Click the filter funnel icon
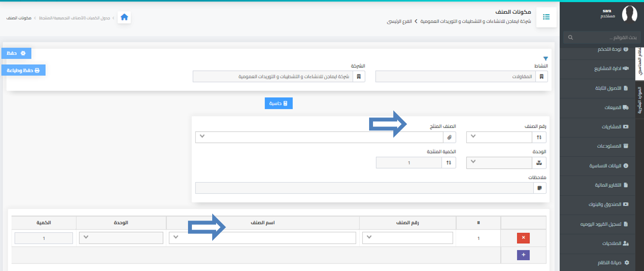Viewport: 644px width, 271px height. pyautogui.click(x=545, y=58)
